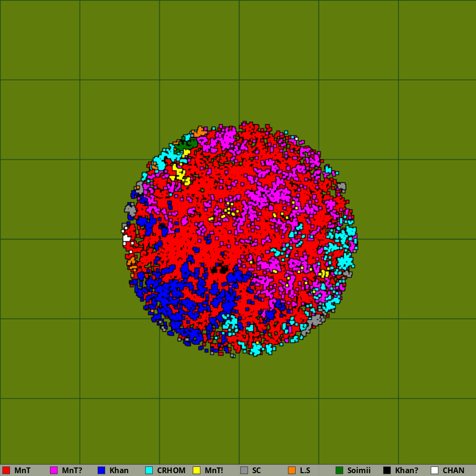Select the CRHOM legend label
476x476 pixels.
coord(171,471)
